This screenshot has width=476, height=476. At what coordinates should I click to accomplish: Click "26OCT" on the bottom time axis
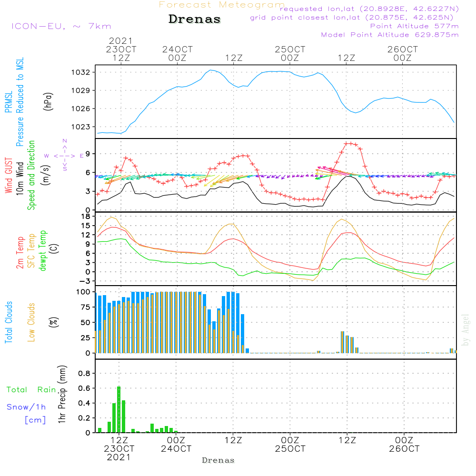[404, 449]
